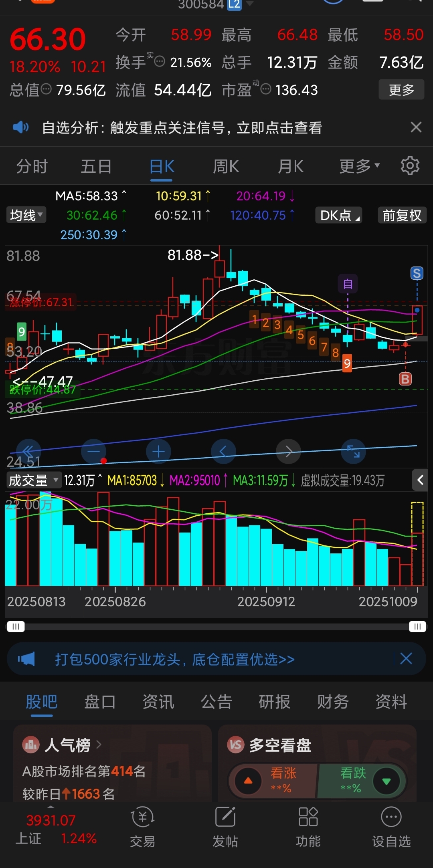Tap the S sell signal marker
Screen dimensions: 433x868
point(417,273)
